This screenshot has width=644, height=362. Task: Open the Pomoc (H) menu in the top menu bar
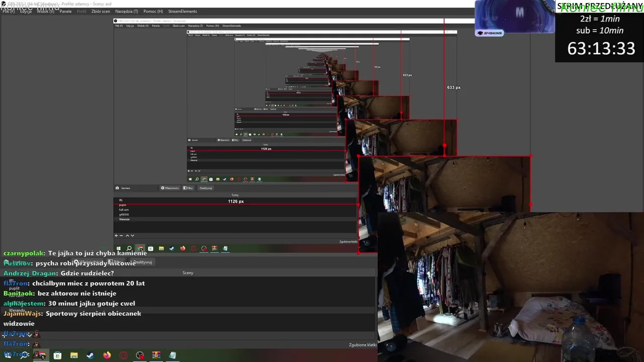click(153, 11)
